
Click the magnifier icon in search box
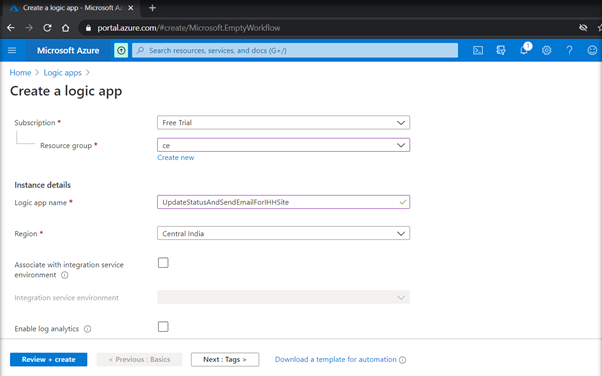(x=141, y=50)
